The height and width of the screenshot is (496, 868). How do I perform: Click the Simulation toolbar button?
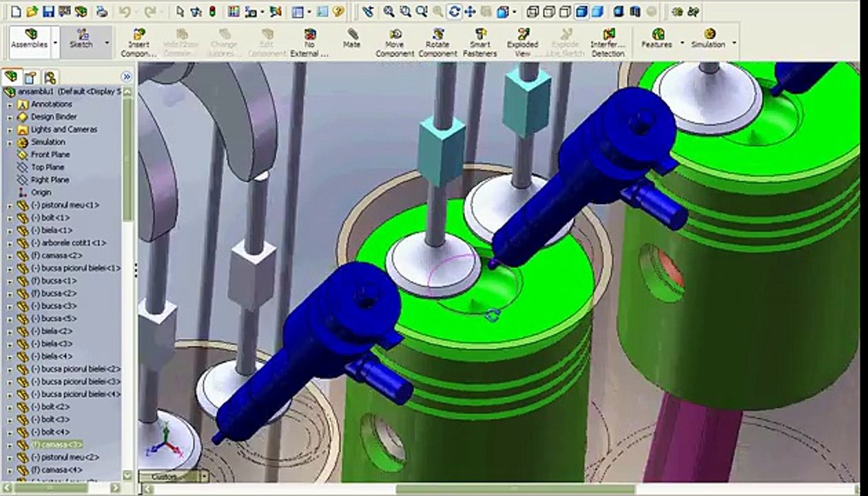[x=709, y=39]
